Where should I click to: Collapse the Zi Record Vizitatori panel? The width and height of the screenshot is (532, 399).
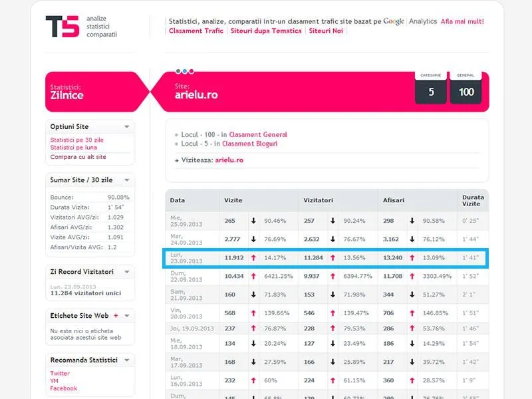(127, 272)
